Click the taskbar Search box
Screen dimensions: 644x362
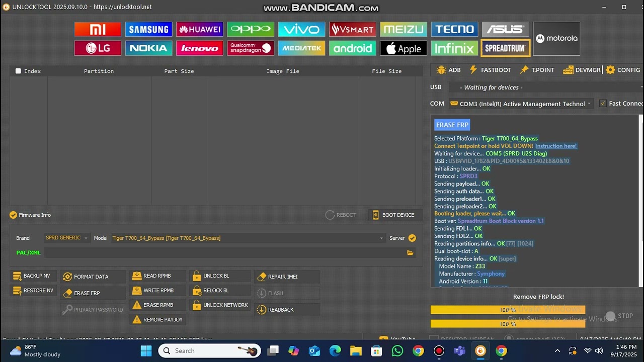pyautogui.click(x=210, y=351)
